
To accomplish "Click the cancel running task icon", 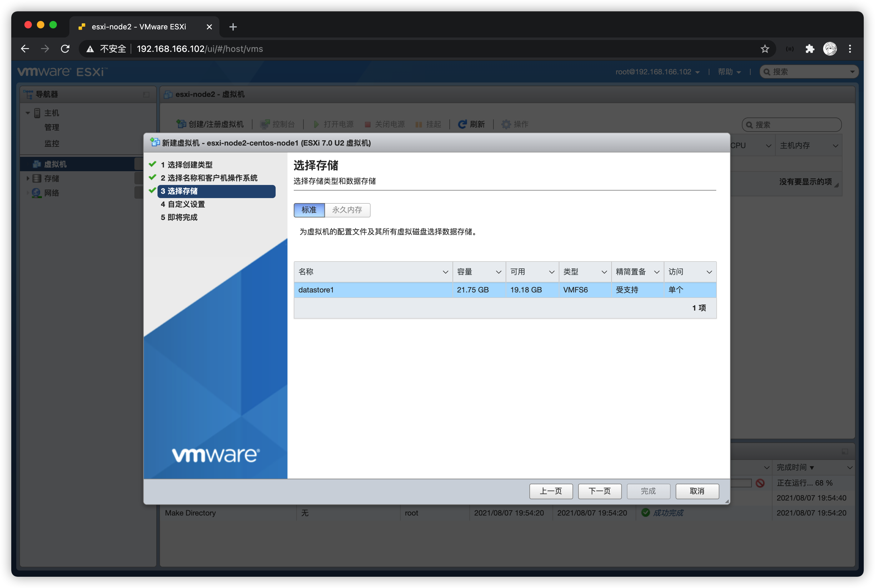I will click(x=760, y=483).
